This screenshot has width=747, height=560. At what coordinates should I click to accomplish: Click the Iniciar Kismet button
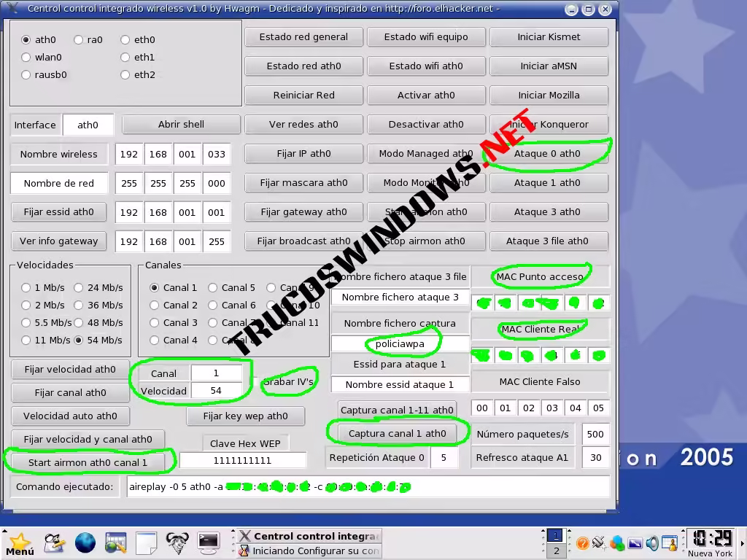(x=549, y=37)
